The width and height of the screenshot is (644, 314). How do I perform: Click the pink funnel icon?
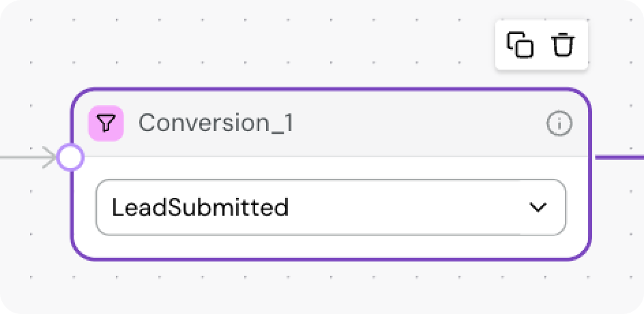(106, 124)
